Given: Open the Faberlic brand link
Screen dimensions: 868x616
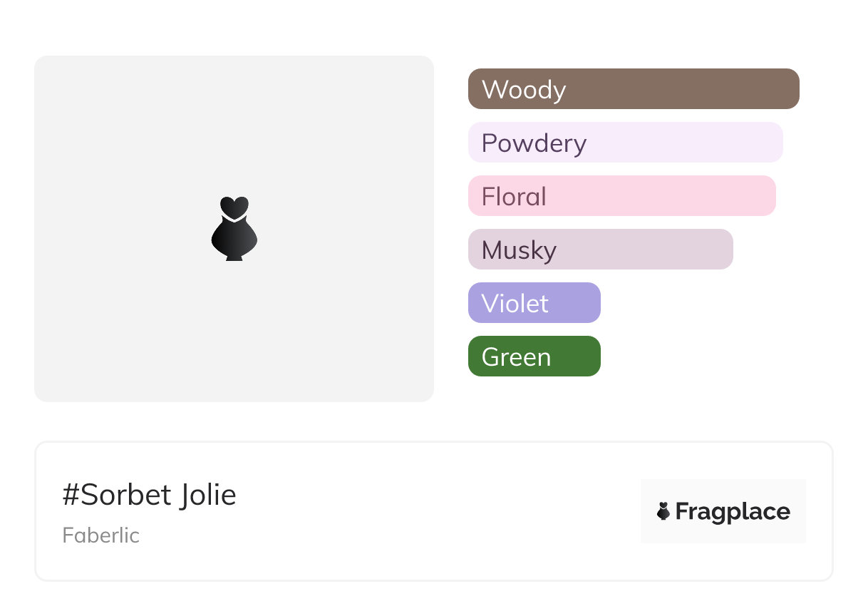Looking at the screenshot, I should [101, 535].
